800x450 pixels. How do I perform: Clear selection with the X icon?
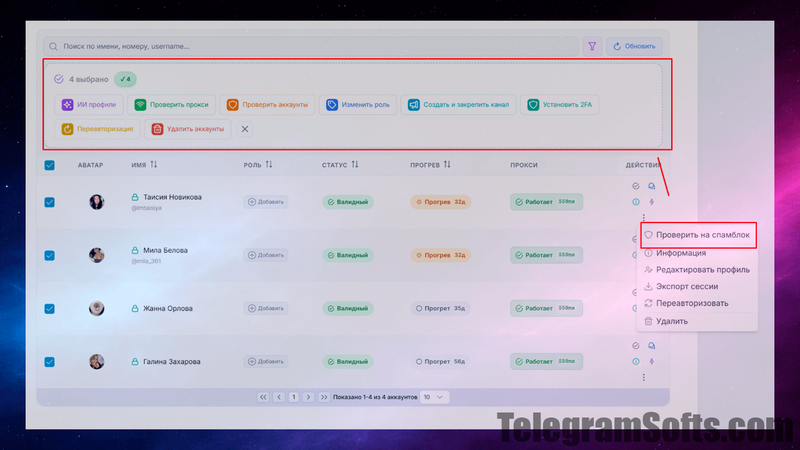pos(246,129)
